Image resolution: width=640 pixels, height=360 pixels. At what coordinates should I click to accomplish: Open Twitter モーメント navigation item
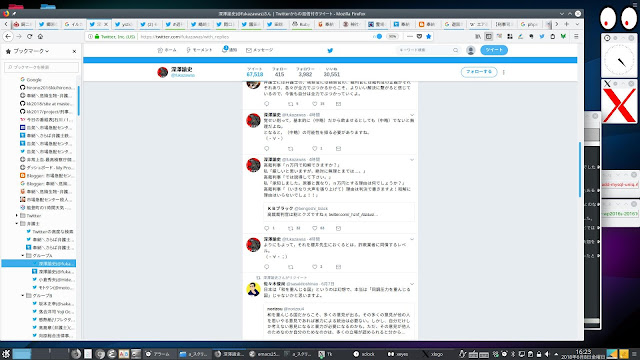click(199, 50)
